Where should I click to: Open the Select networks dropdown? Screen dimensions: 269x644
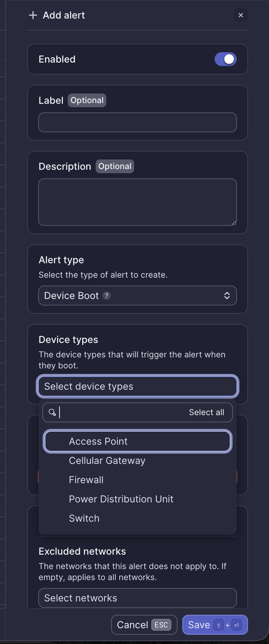pos(138,598)
